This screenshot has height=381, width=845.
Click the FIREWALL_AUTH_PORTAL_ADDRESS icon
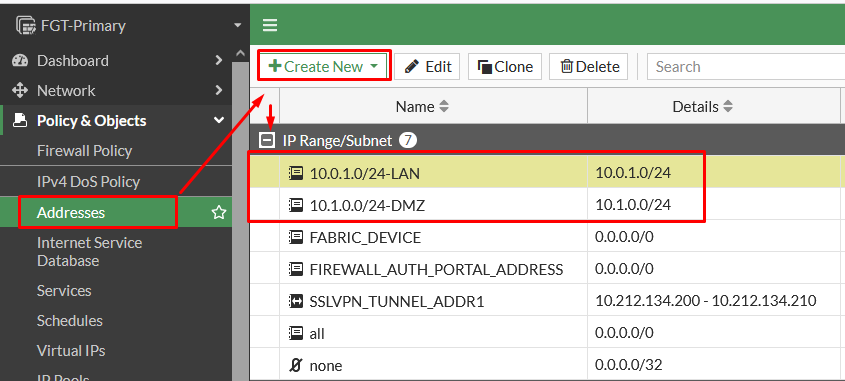point(296,269)
